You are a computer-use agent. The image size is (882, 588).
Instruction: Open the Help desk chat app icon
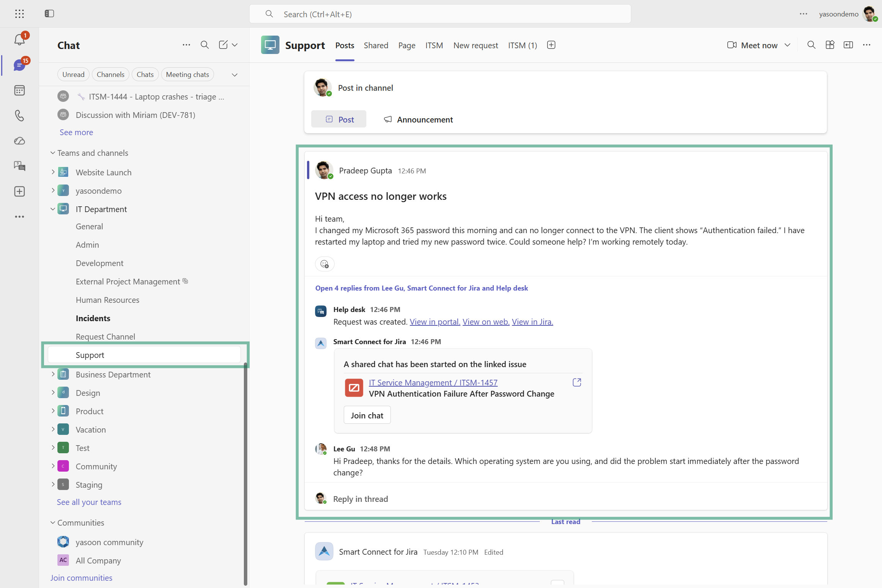pyautogui.click(x=20, y=166)
